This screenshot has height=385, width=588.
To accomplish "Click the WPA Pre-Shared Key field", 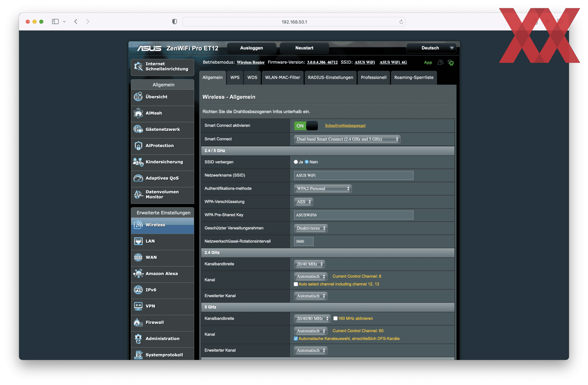I will click(x=354, y=215).
